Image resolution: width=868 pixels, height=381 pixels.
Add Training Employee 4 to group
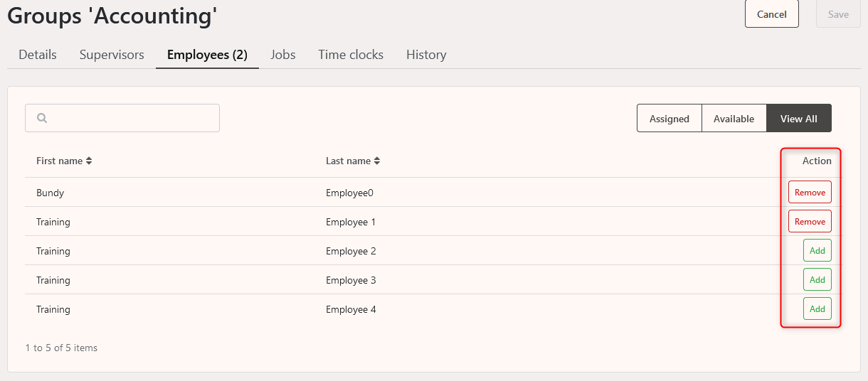tap(817, 309)
